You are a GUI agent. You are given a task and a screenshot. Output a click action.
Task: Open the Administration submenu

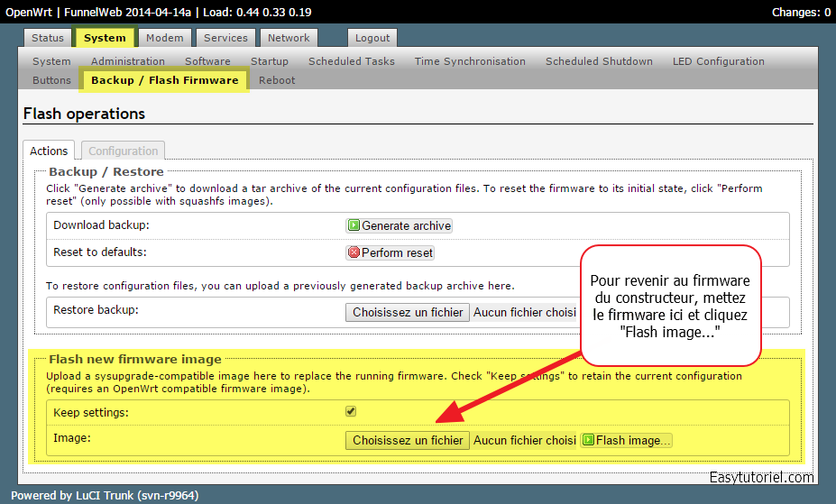click(x=127, y=61)
